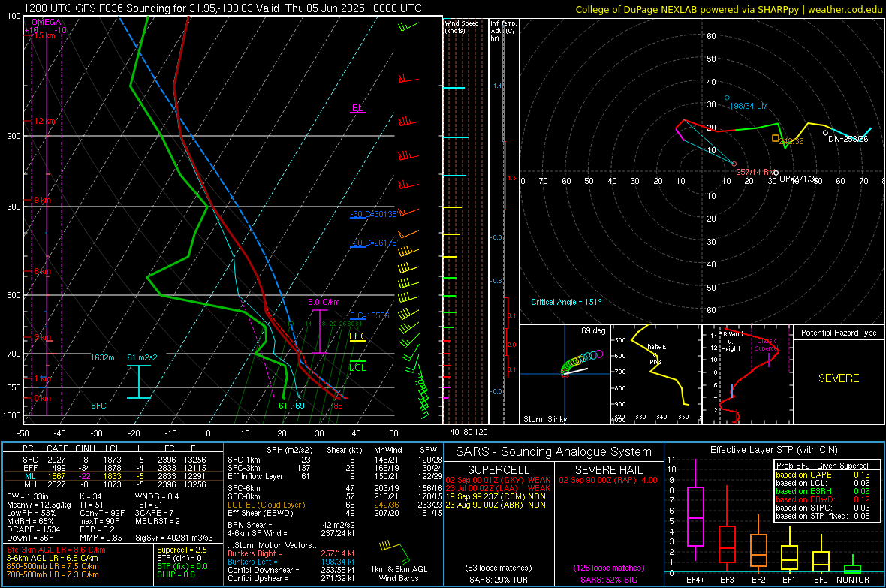Click the -30 C=30135' height label

[373, 214]
